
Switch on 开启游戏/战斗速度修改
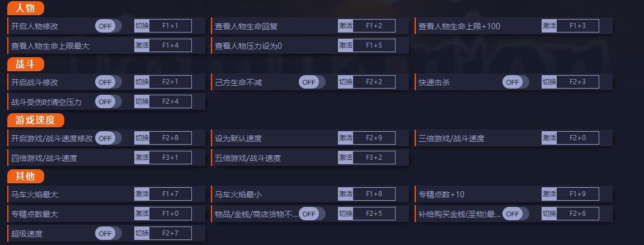pos(108,138)
